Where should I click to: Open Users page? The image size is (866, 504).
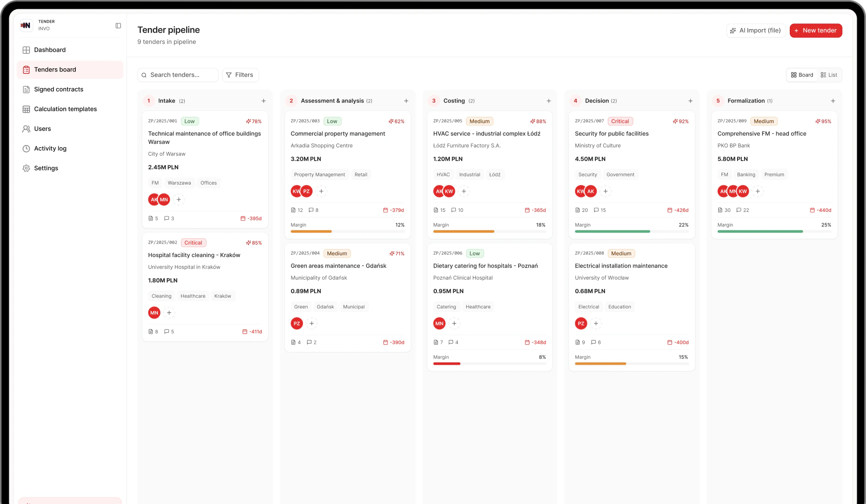70,129
